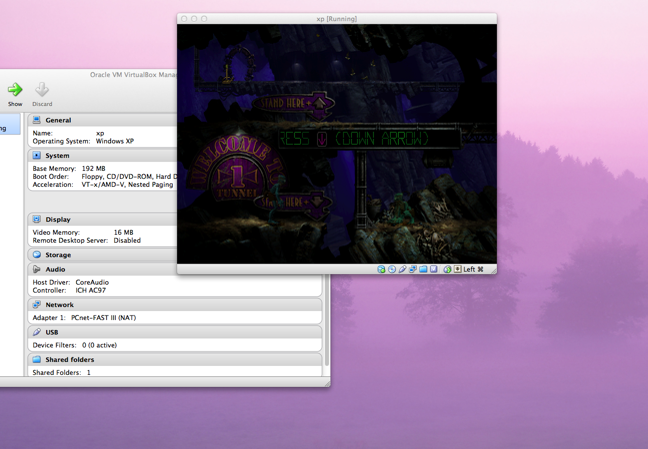Viewport: 648px width, 449px height.
Task: Click the green Show arrow in VirtualBox Manager
Action: tap(15, 89)
